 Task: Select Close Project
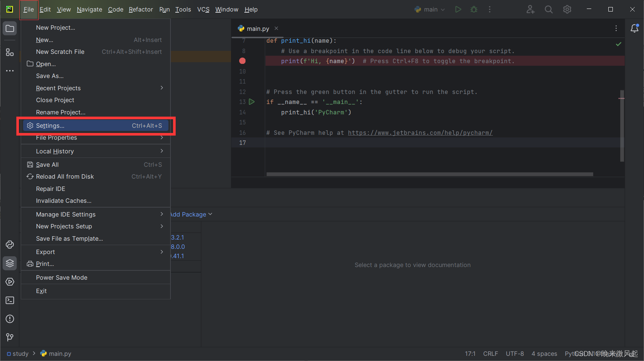(96, 100)
